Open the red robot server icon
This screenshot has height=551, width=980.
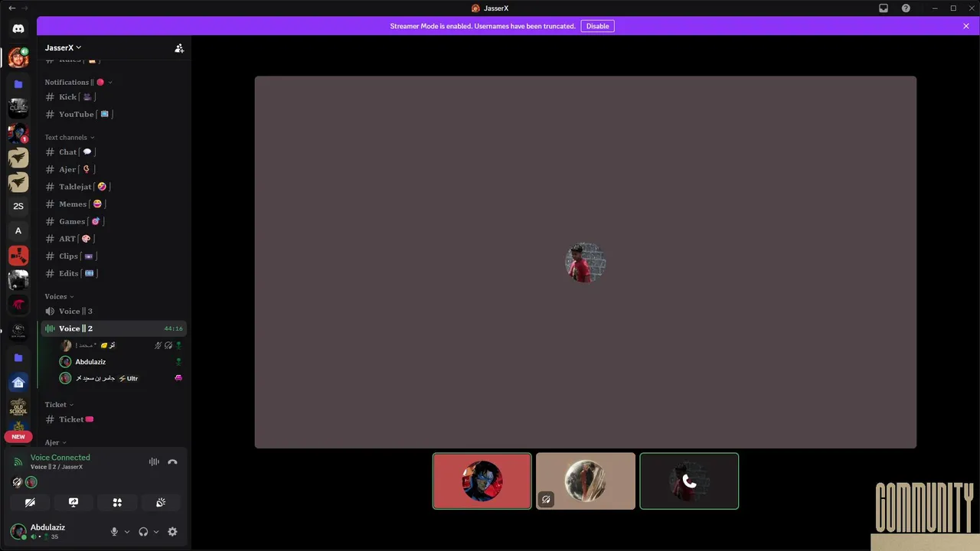pos(18,256)
